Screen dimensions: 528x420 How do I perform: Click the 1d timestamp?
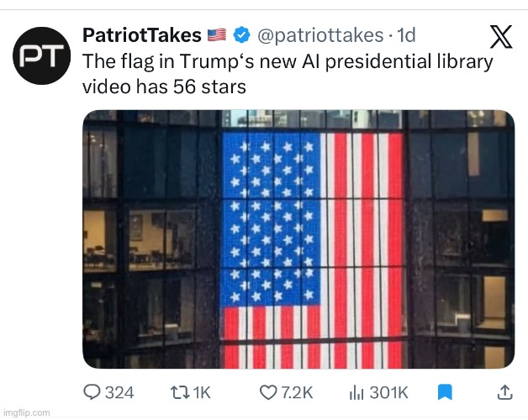click(406, 35)
